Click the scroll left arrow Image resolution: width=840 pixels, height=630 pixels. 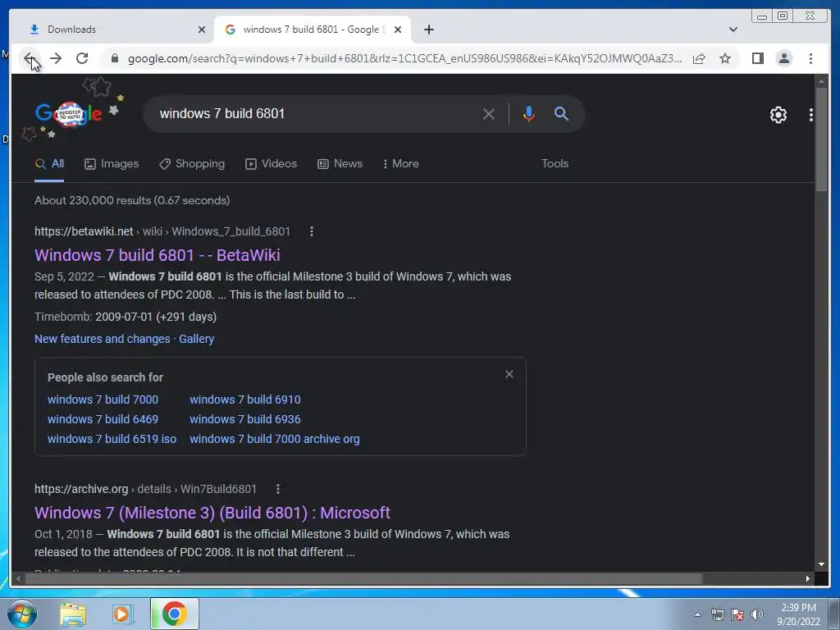coord(18,578)
